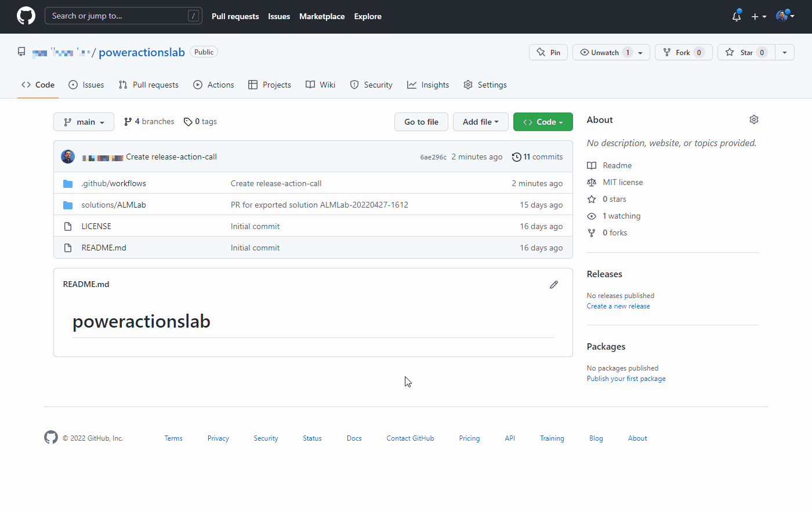Open About settings with the gear icon
The image size is (812, 512).
pos(753,119)
